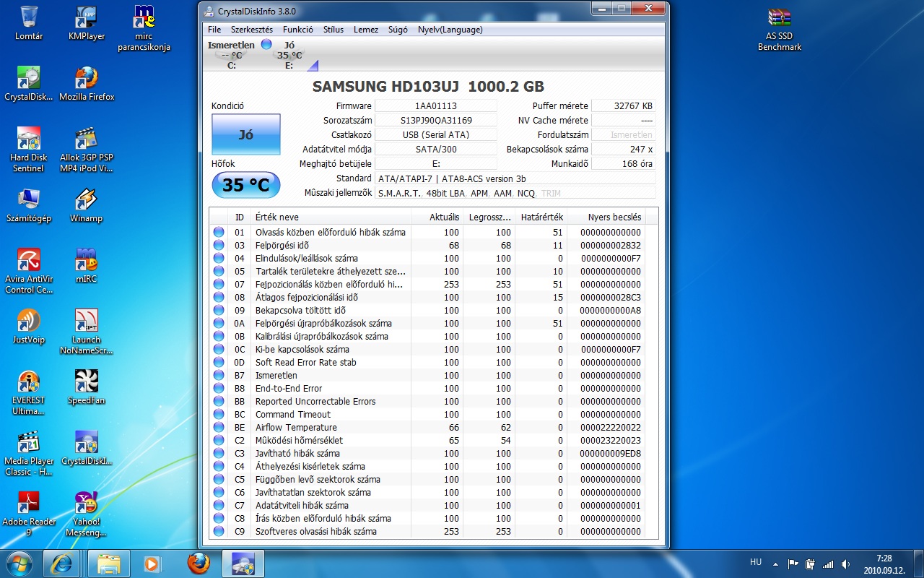Open the volume icon in system tray

[845, 564]
